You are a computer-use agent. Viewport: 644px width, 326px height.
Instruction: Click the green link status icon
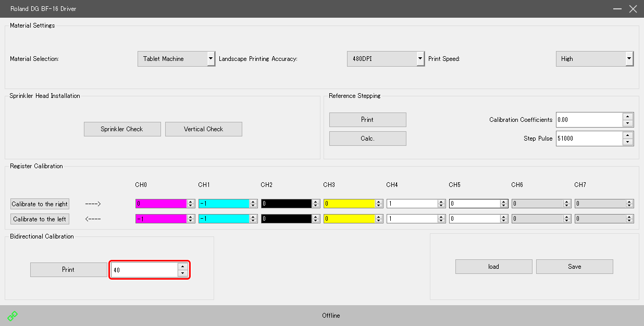13,316
